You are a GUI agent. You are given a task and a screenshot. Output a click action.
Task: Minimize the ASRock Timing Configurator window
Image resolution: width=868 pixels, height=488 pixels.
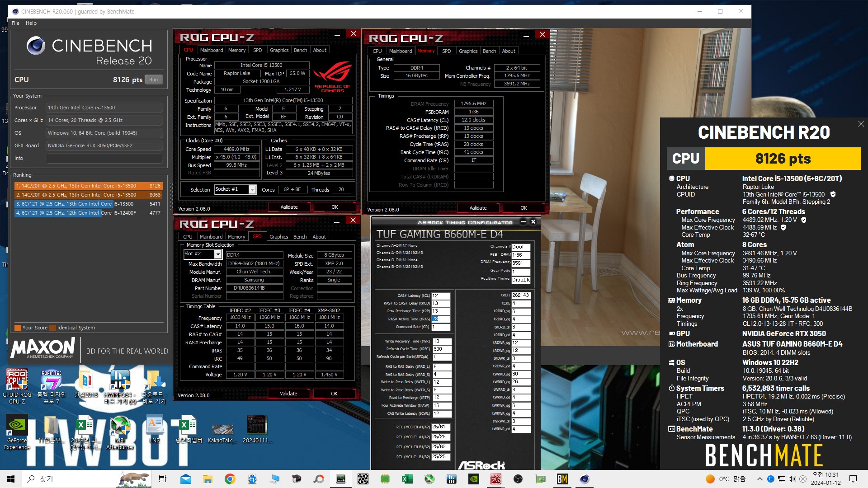pyautogui.click(x=523, y=222)
